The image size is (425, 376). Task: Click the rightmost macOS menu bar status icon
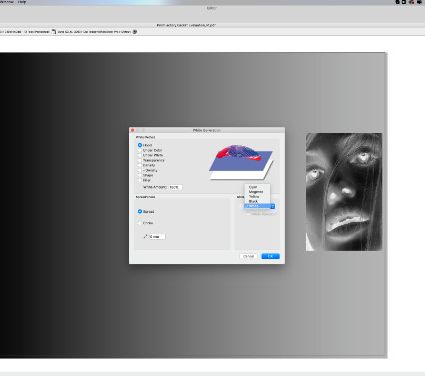[x=419, y=2]
